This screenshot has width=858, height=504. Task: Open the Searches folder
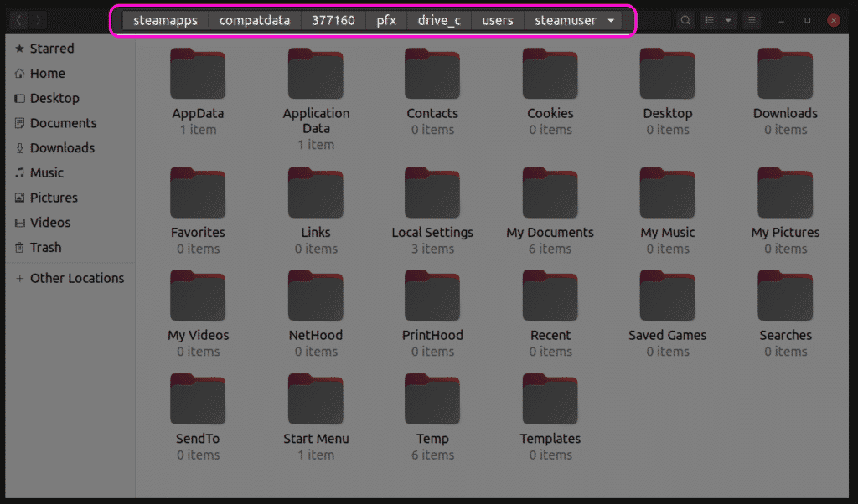[785, 296]
